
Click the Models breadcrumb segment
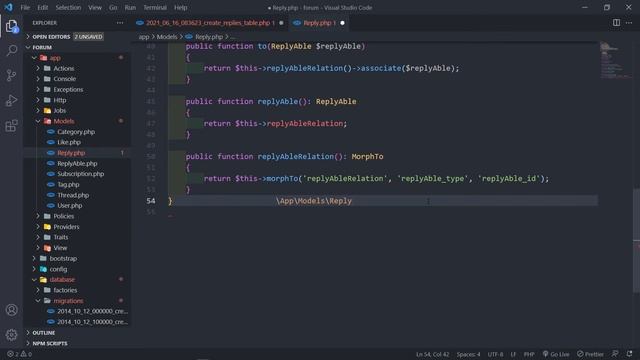(x=167, y=37)
